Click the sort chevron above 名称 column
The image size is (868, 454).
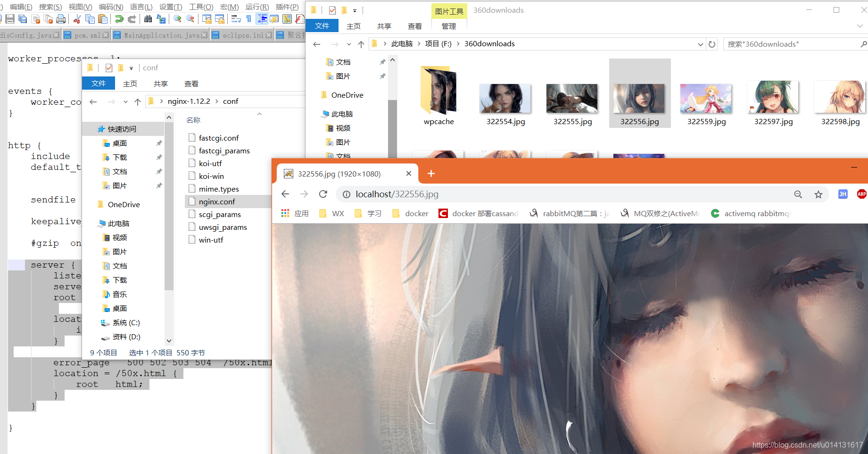click(x=259, y=114)
